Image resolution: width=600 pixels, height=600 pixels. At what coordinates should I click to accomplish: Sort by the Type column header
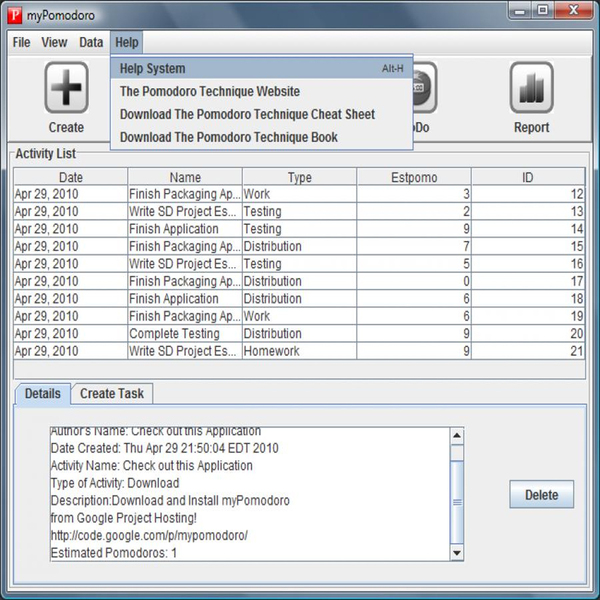point(300,177)
